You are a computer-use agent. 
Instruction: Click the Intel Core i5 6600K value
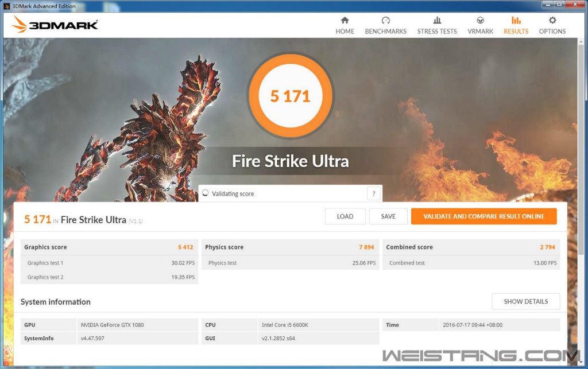coord(285,325)
